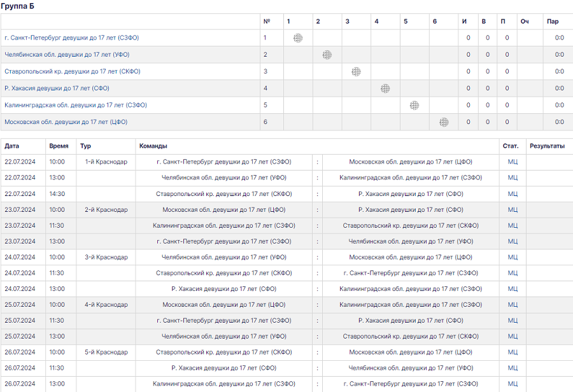573x392 pixels.
Task: Click Московская обл. home team in 25.07.2024 10:00 match
Action: tap(224, 305)
